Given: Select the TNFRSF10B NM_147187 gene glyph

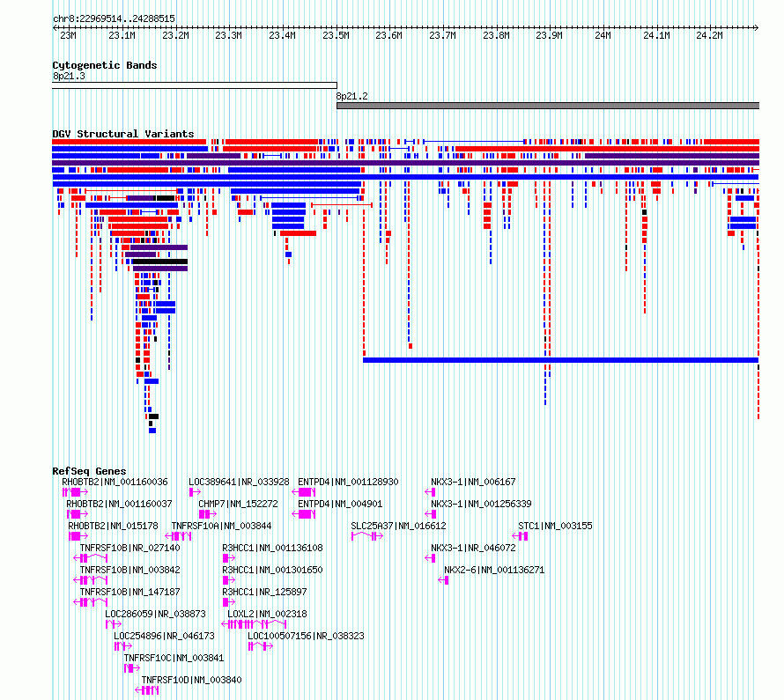Looking at the screenshot, I should pos(91,602).
